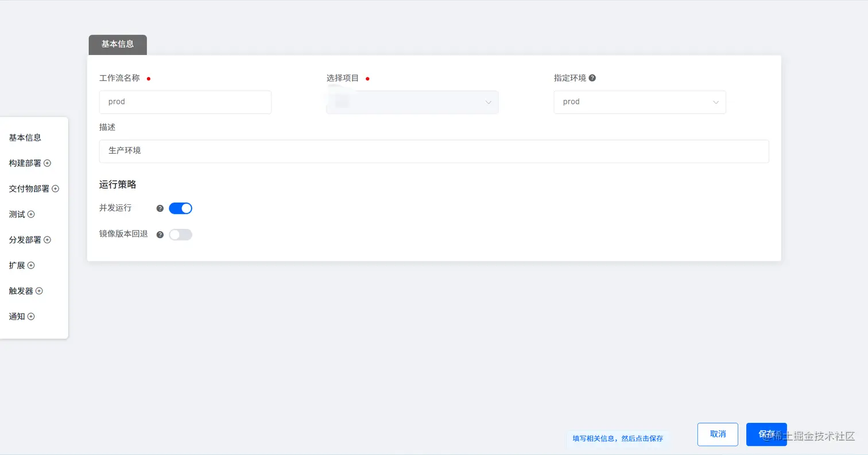The width and height of the screenshot is (868, 455).
Task: Go to 通知 in side navigation
Action: click(17, 316)
